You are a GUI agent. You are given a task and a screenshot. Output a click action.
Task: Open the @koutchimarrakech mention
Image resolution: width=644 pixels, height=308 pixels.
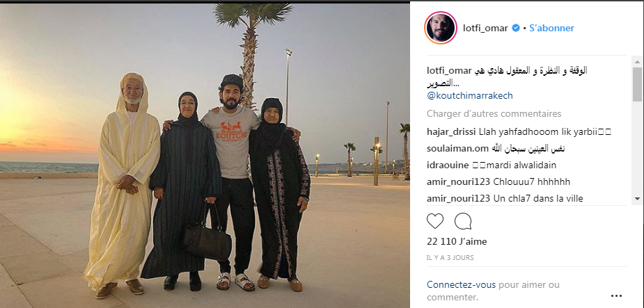[470, 95]
